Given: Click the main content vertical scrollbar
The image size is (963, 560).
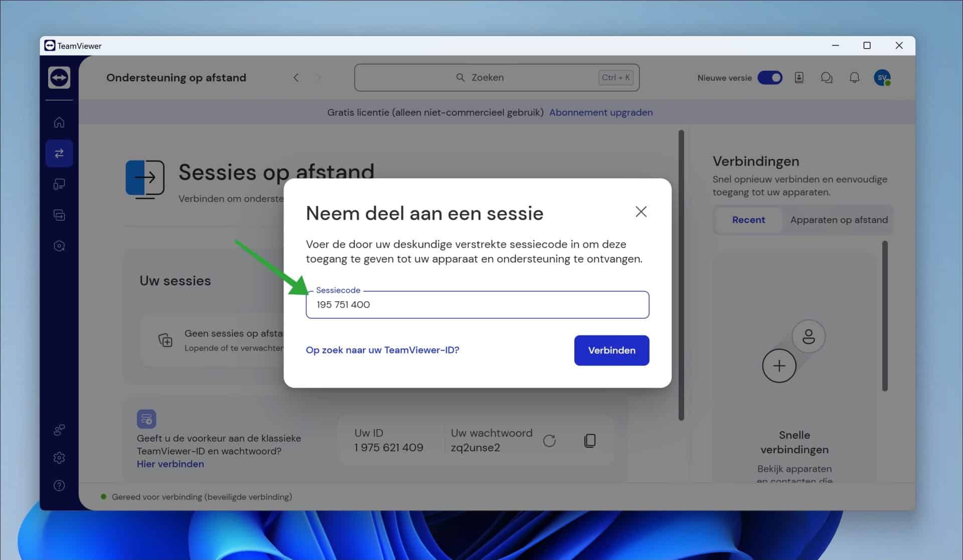Looking at the screenshot, I should [x=681, y=275].
